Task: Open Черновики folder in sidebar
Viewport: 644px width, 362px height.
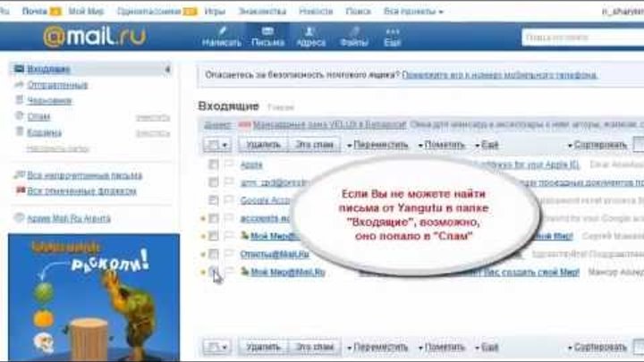Action: tap(49, 100)
